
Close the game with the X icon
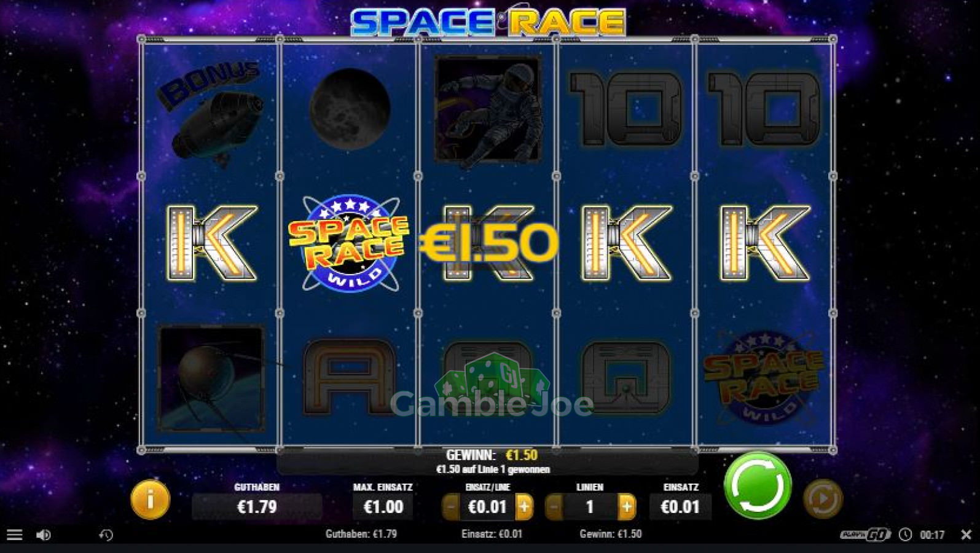tap(966, 535)
